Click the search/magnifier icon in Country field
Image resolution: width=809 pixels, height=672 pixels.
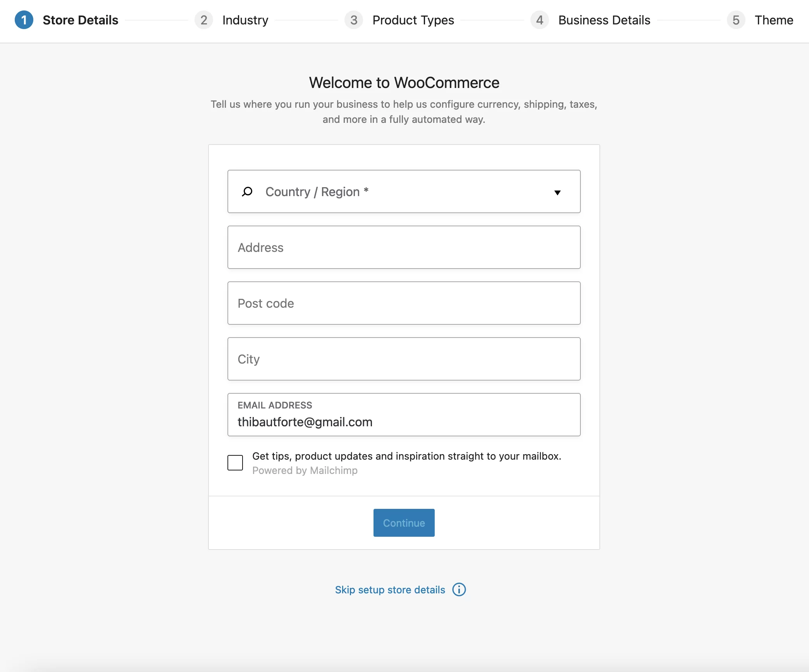(x=248, y=191)
